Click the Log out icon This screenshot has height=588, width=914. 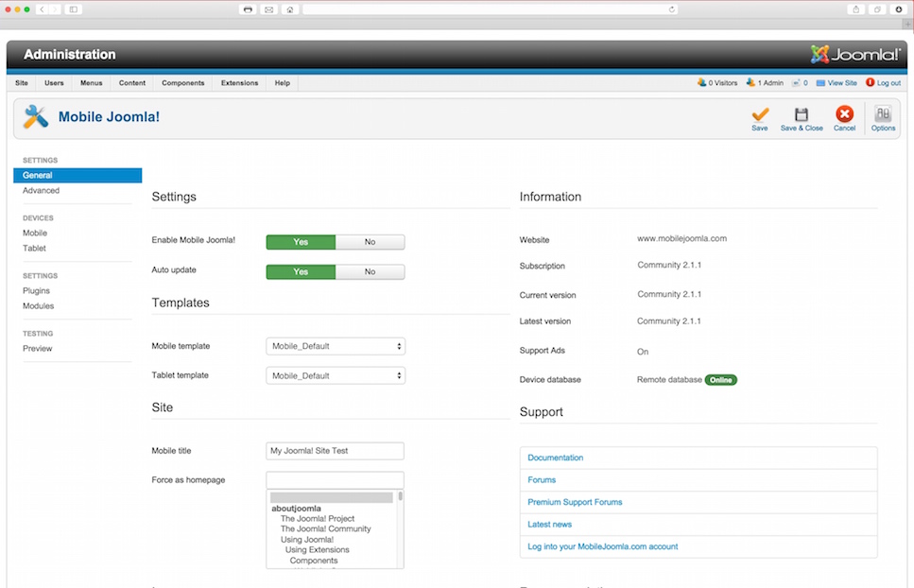(x=871, y=83)
